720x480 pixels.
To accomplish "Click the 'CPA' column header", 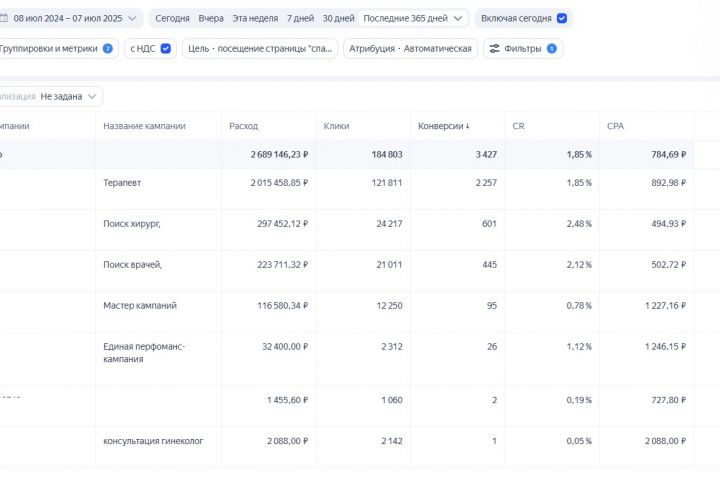I will [617, 126].
